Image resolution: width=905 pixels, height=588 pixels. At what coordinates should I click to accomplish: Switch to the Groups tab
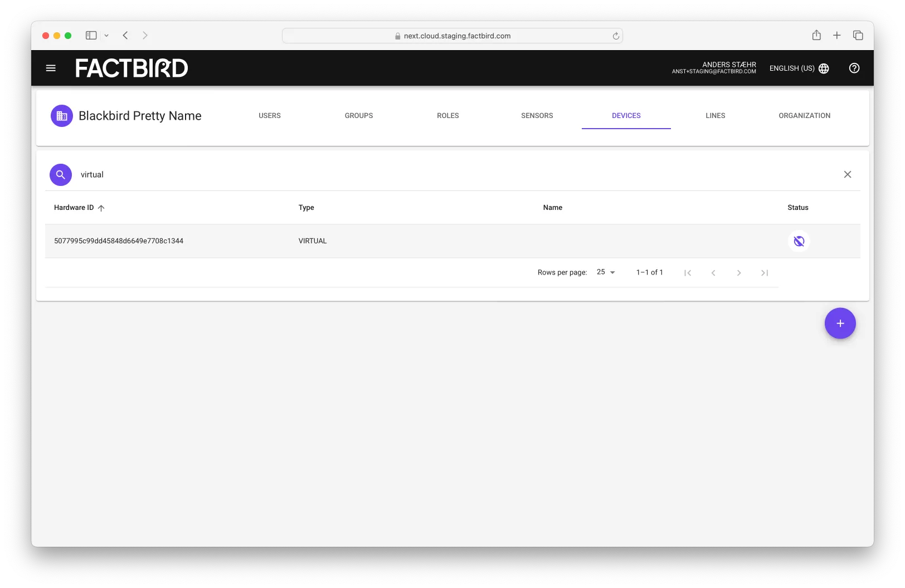pyautogui.click(x=359, y=116)
